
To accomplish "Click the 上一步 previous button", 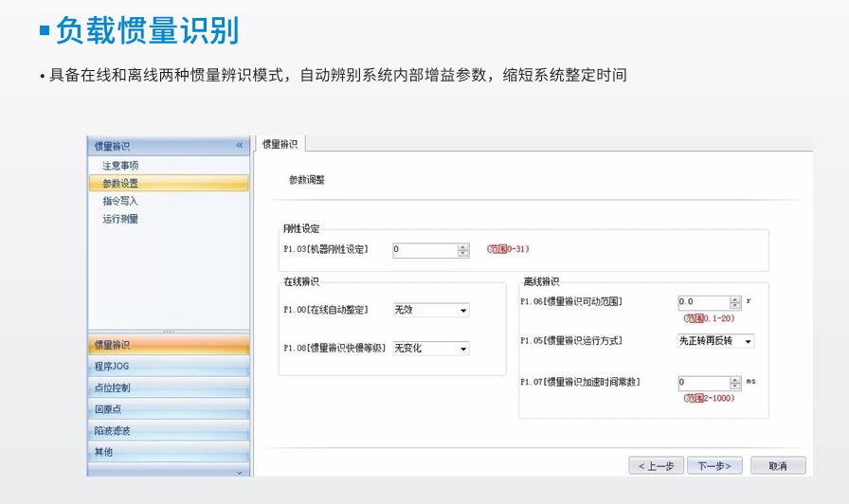I will (x=656, y=466).
